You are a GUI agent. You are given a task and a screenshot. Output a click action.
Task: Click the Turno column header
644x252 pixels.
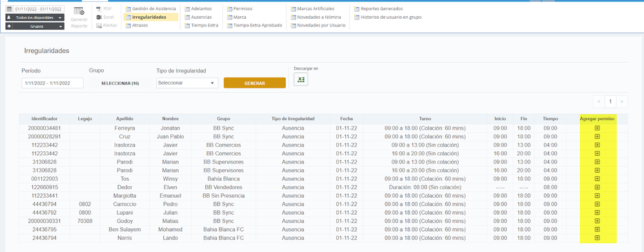[425, 119]
